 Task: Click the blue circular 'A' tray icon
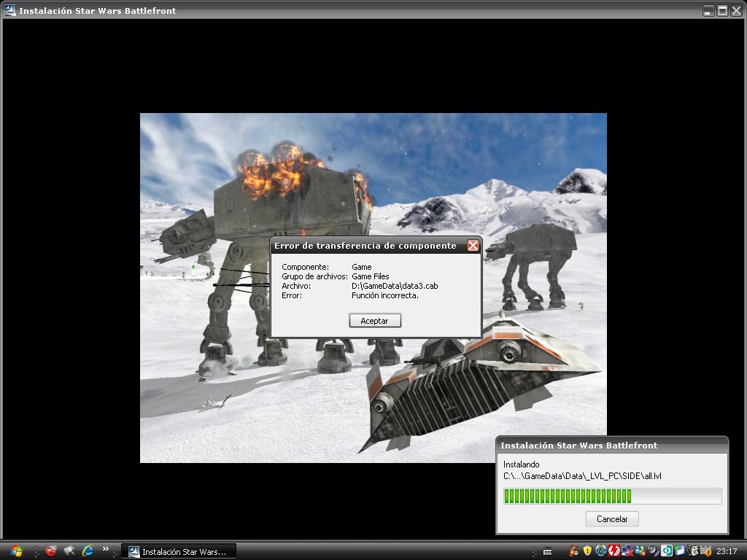coord(601,551)
